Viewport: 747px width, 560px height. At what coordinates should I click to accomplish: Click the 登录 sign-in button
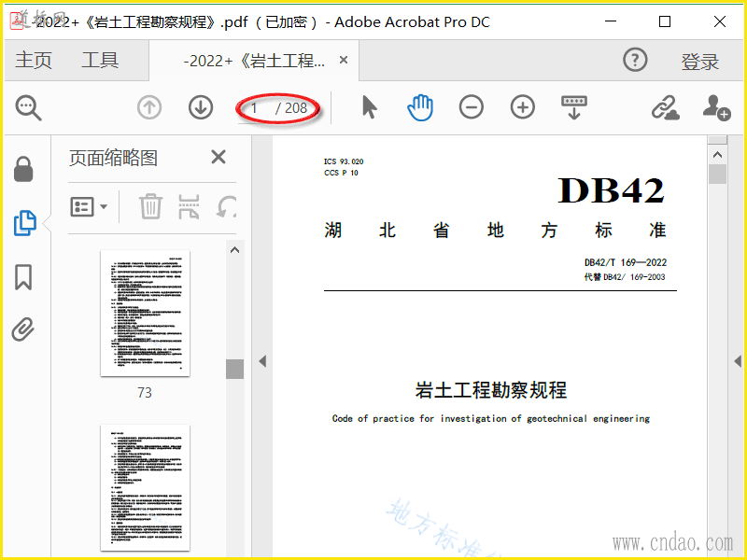(x=699, y=62)
